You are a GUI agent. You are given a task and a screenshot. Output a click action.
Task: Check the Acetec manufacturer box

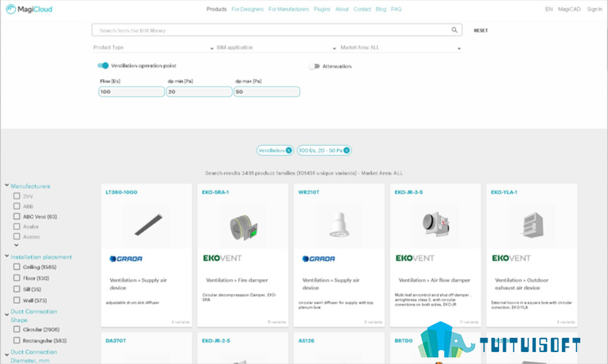pos(16,237)
